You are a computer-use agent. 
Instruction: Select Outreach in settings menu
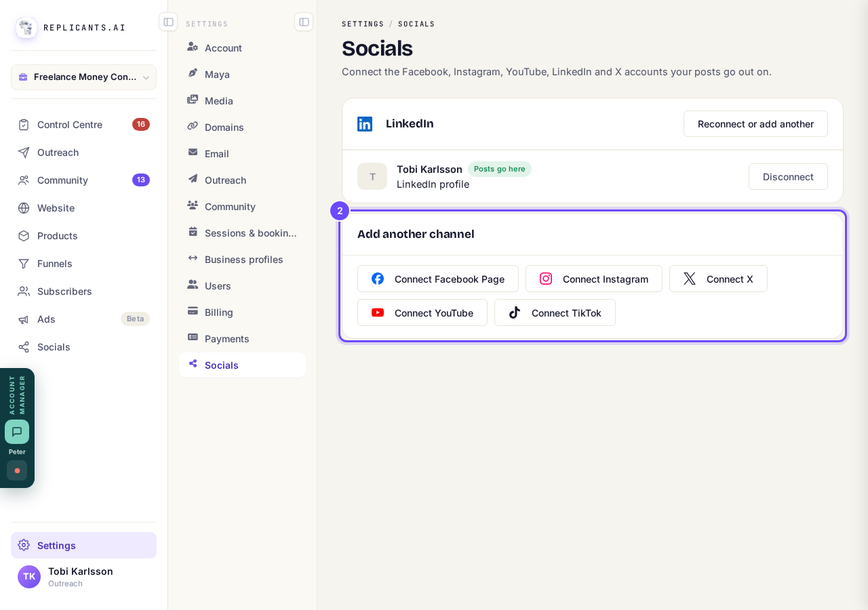[242, 180]
